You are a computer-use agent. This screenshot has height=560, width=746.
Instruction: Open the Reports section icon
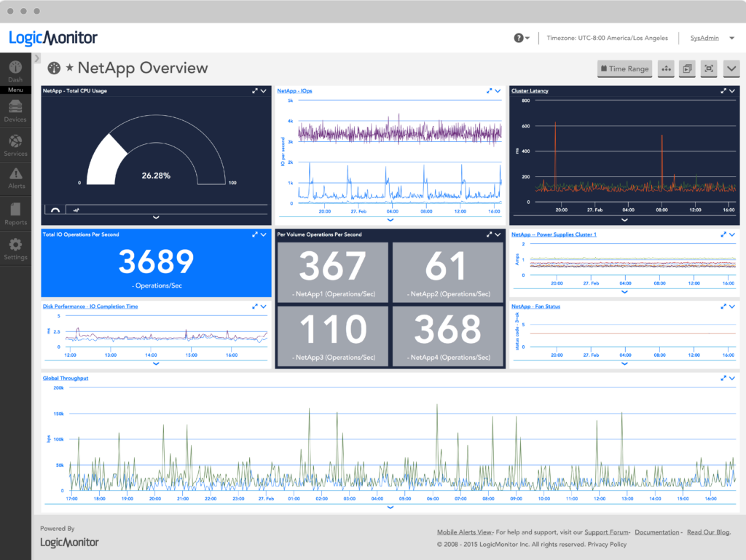(15, 212)
